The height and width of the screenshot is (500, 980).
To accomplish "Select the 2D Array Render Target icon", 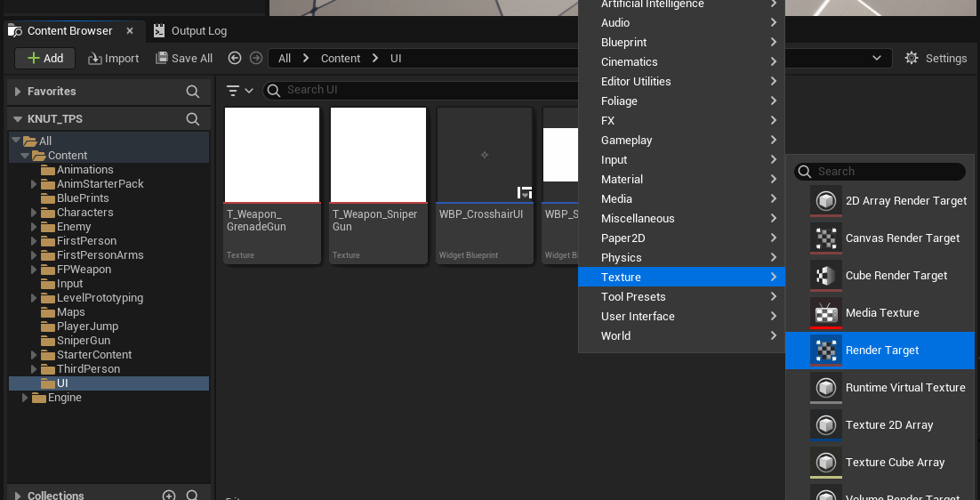I will 825,201.
